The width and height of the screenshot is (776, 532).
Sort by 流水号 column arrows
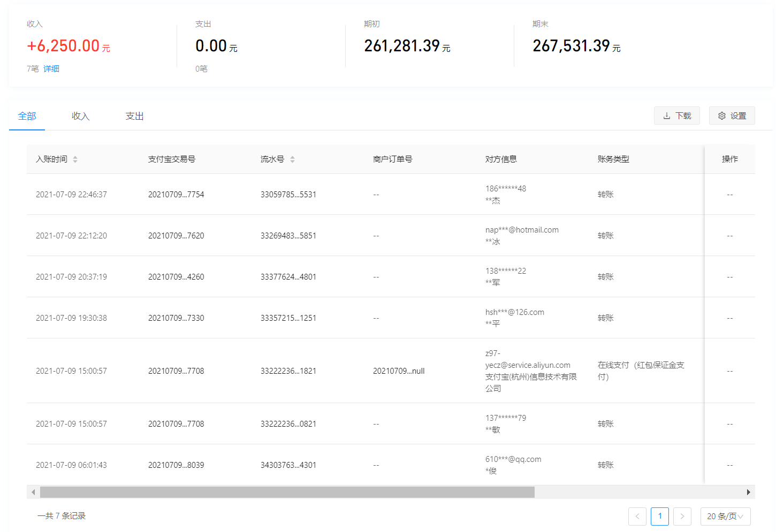point(292,159)
